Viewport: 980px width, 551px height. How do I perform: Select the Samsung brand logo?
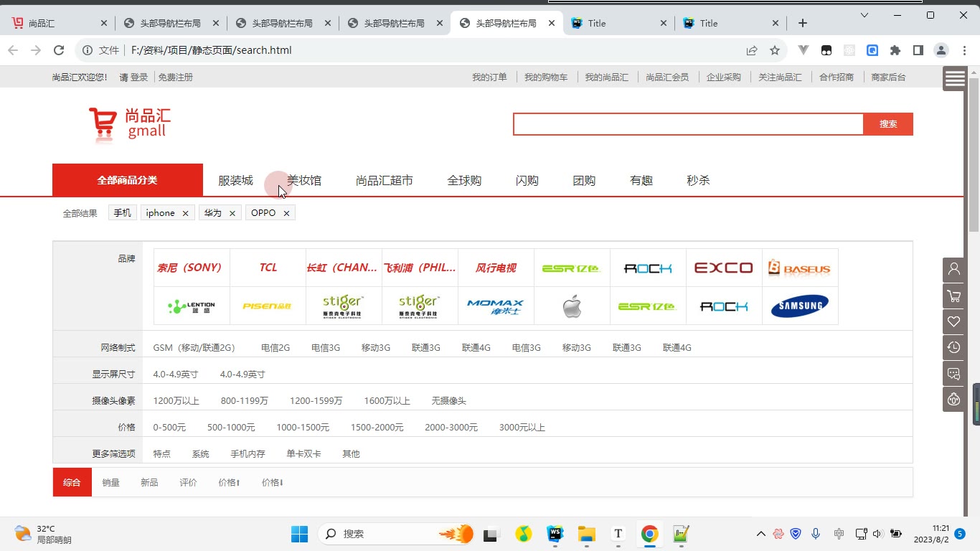[x=800, y=306]
